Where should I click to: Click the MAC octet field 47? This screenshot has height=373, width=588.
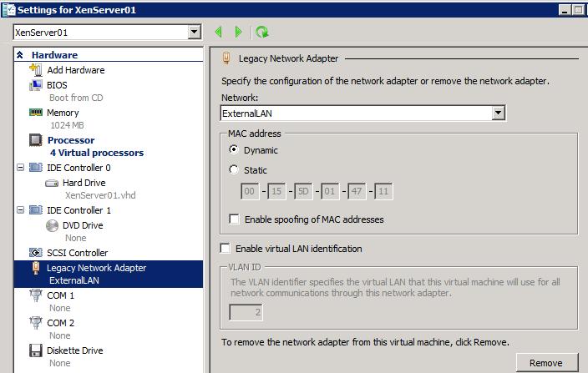[x=357, y=191]
